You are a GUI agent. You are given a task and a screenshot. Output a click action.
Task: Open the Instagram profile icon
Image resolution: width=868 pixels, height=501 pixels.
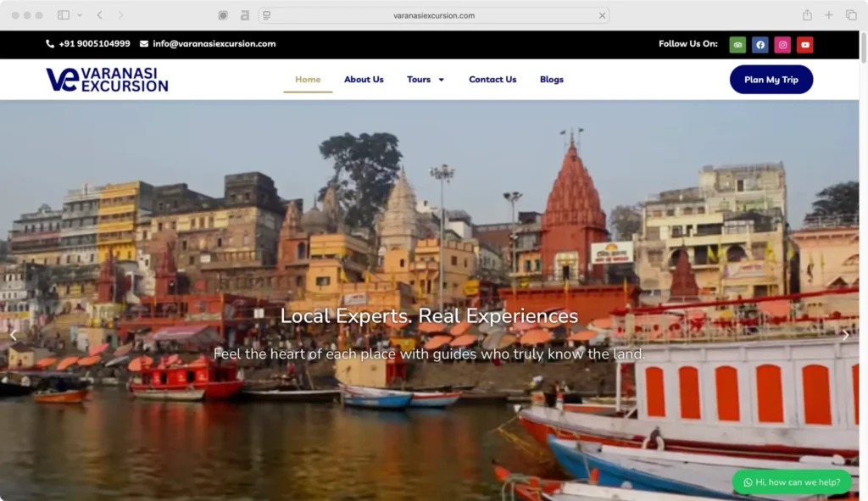click(x=782, y=44)
